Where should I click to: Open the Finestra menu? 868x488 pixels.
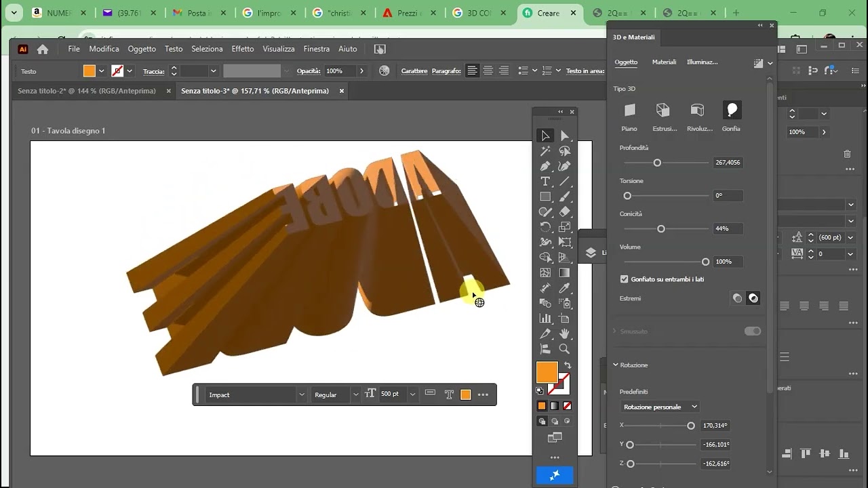[x=317, y=49]
